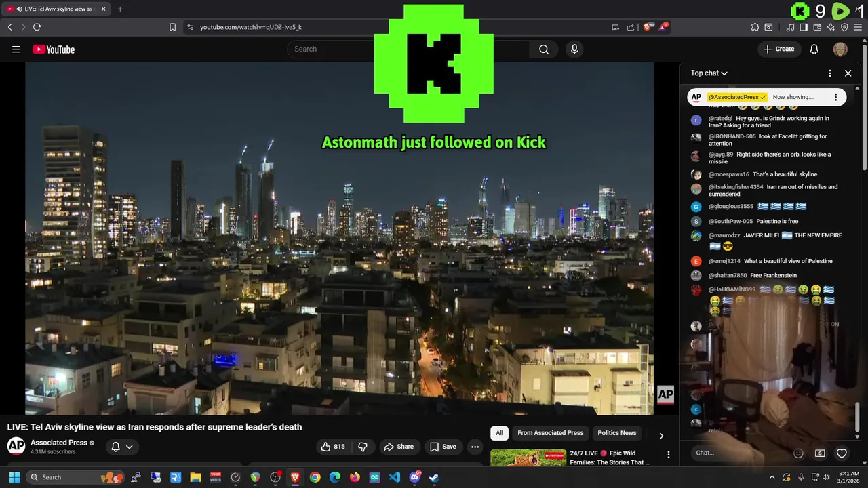Click the video title text
Viewport: 868px width, 488px height.
point(155,427)
